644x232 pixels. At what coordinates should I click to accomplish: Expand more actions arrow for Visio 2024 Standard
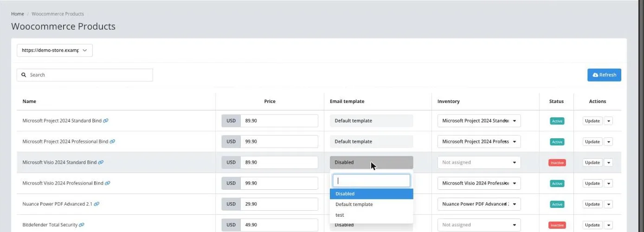609,162
